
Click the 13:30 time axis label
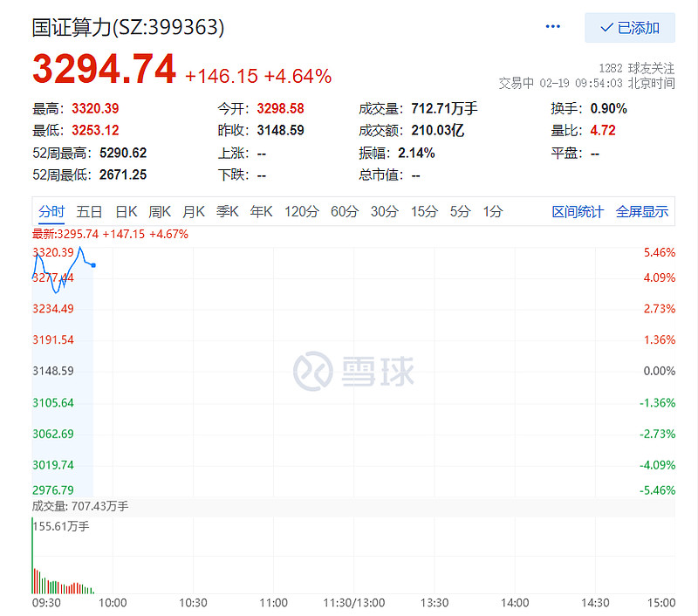435,603
